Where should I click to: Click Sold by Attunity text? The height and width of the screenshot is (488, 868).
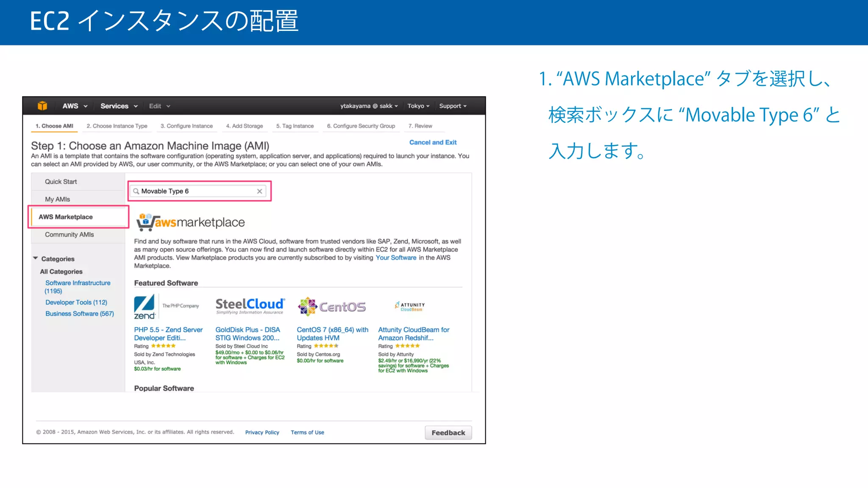tap(396, 354)
